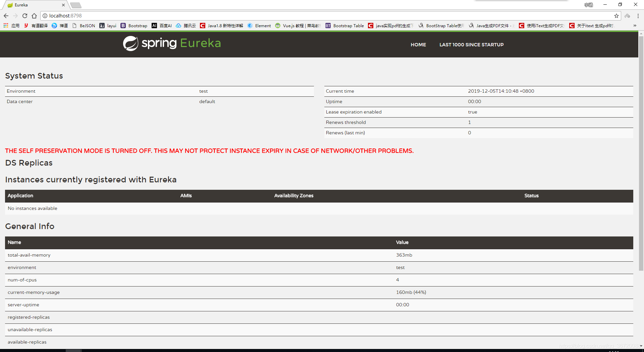Click the Lease expiration enabled row label
The height and width of the screenshot is (352, 644).
point(354,112)
